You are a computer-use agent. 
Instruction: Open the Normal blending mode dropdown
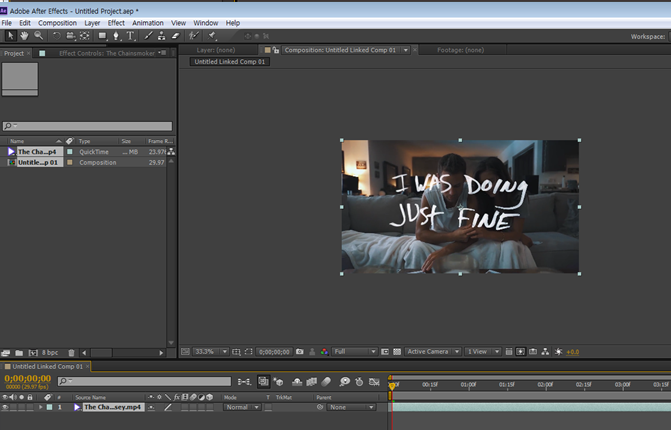pyautogui.click(x=242, y=407)
